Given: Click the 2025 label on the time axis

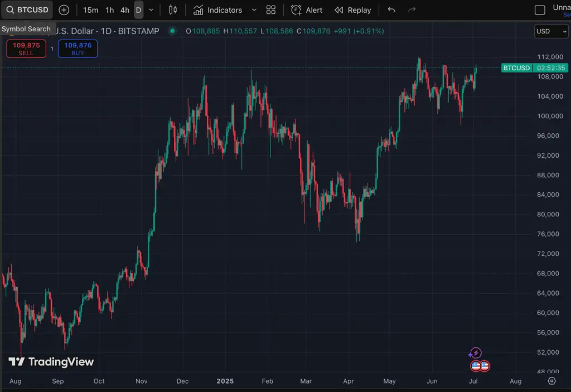Looking at the screenshot, I should pos(225,381).
